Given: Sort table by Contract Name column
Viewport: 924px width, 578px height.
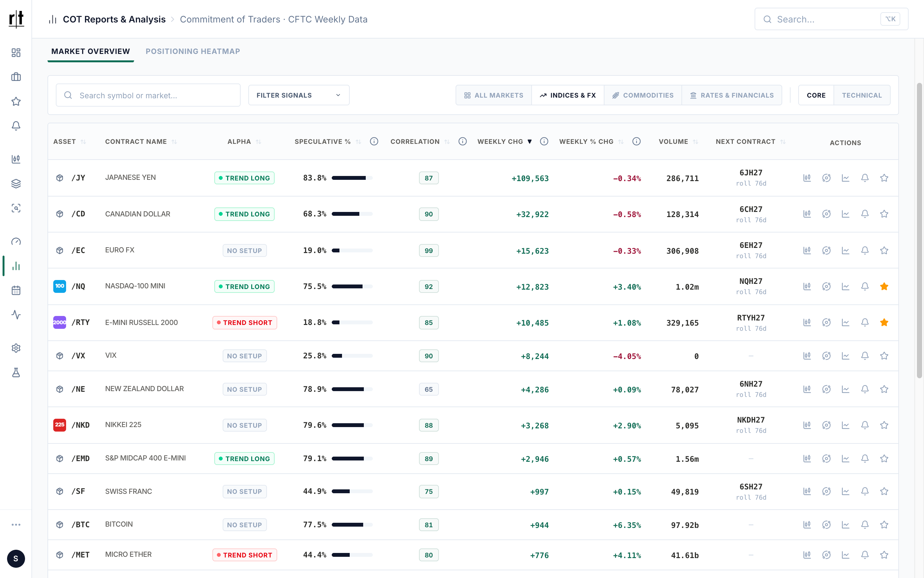Looking at the screenshot, I should pos(141,141).
